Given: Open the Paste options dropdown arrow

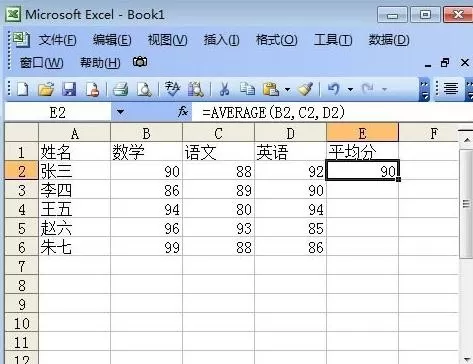Looking at the screenshot, I should tap(287, 89).
